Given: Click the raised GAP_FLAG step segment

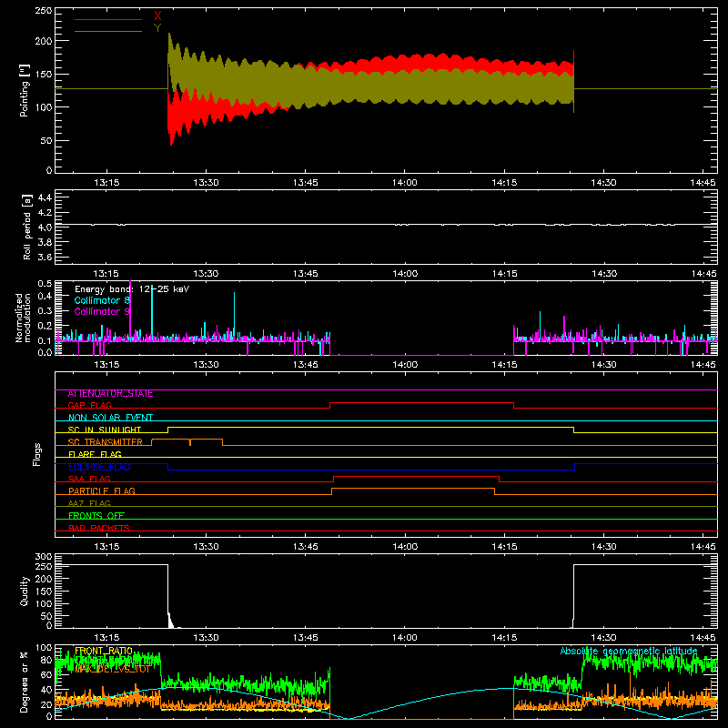Looking at the screenshot, I should (x=421, y=403).
